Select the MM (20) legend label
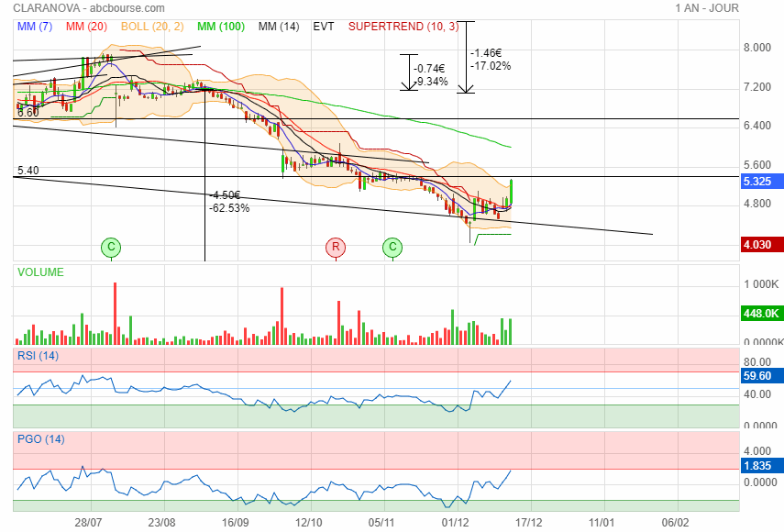Image resolution: width=784 pixels, height=532 pixels. tap(86, 27)
